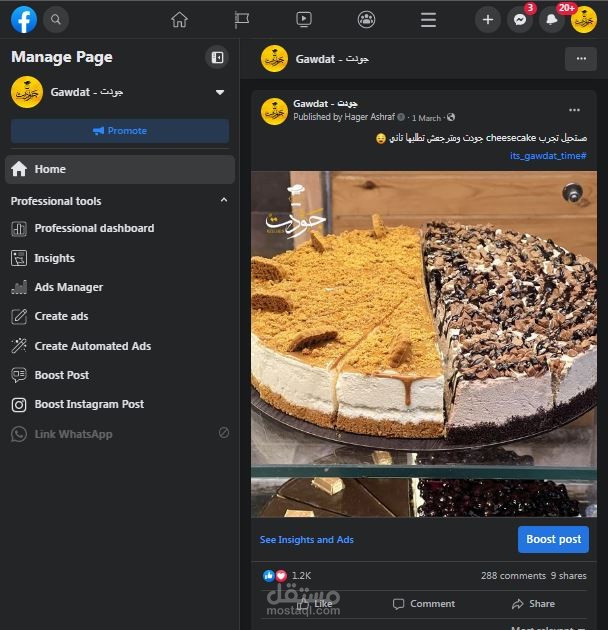Open the Gawdat page switcher dropdown
The height and width of the screenshot is (630, 608).
tap(220, 92)
